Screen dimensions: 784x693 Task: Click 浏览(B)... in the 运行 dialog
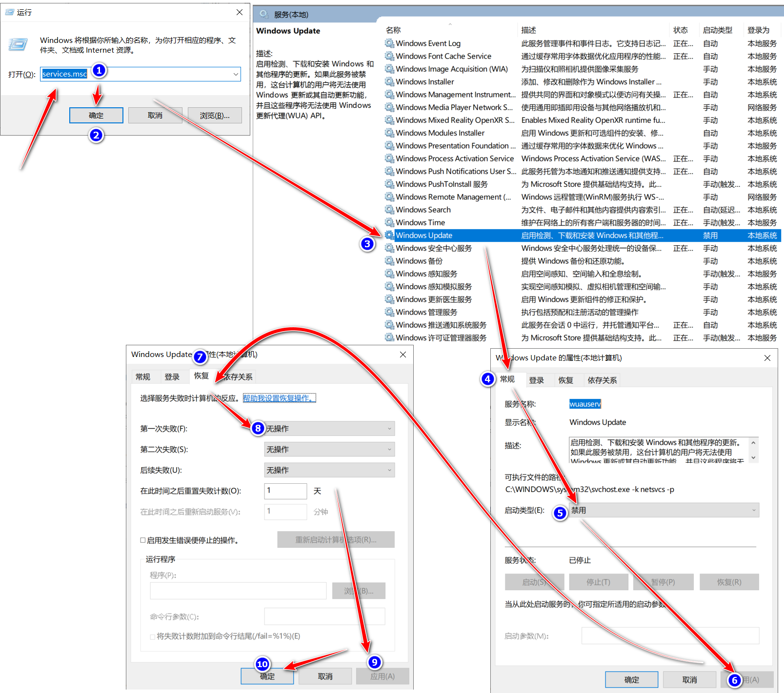pos(215,116)
